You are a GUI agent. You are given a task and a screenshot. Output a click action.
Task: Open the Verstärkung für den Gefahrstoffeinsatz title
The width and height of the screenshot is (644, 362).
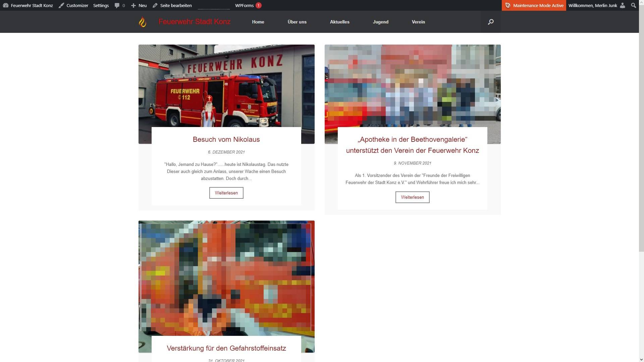coord(226,348)
